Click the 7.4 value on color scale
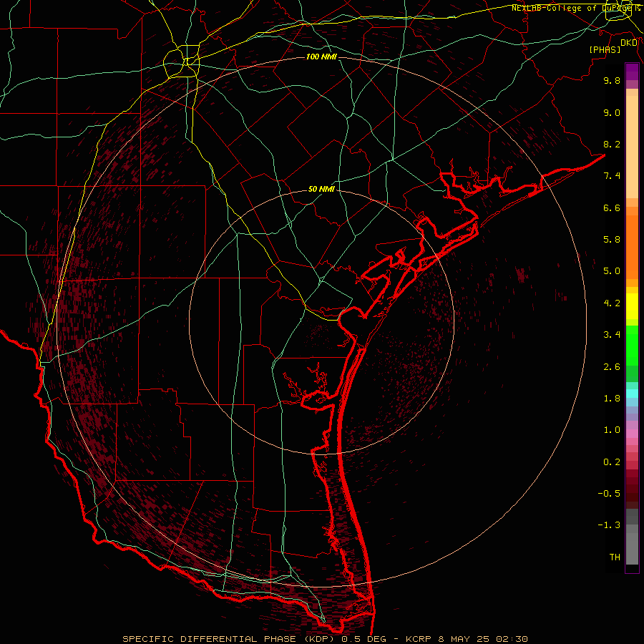 (x=612, y=176)
